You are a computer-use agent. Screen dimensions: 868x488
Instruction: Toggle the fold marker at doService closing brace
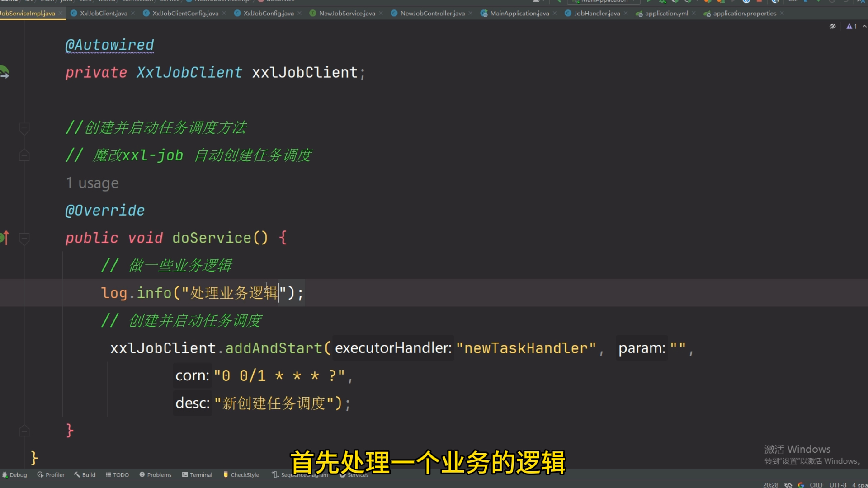[x=24, y=431]
